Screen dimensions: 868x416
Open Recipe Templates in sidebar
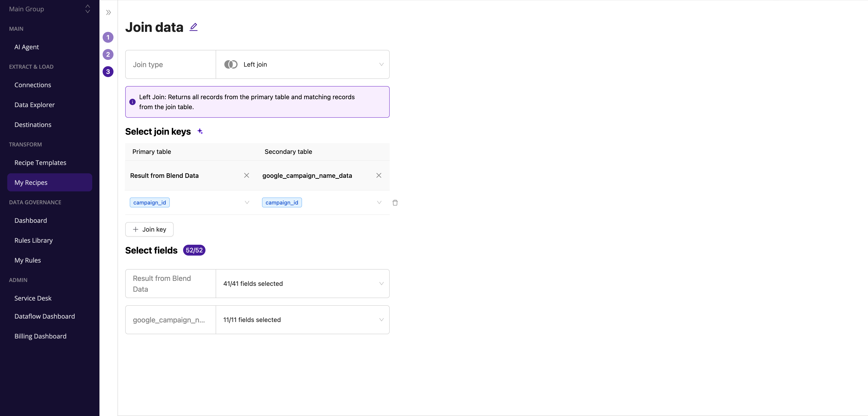coord(40,163)
